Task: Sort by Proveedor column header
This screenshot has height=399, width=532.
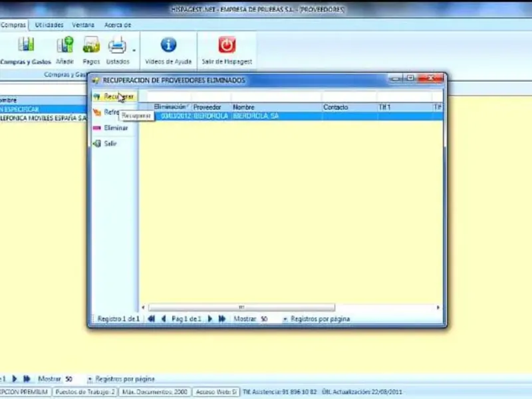Action: coord(211,107)
